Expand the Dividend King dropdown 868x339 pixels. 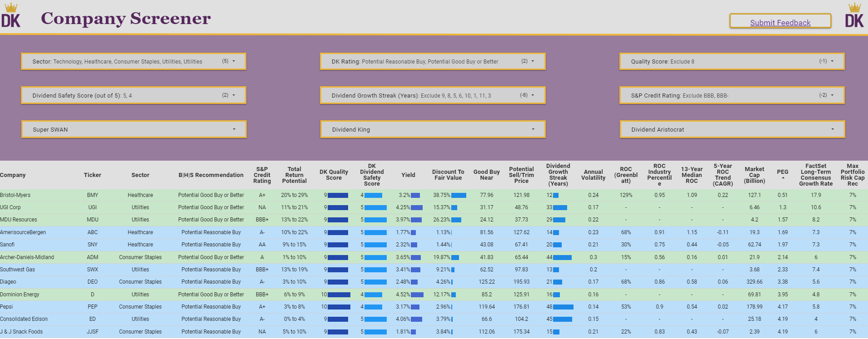coord(433,129)
